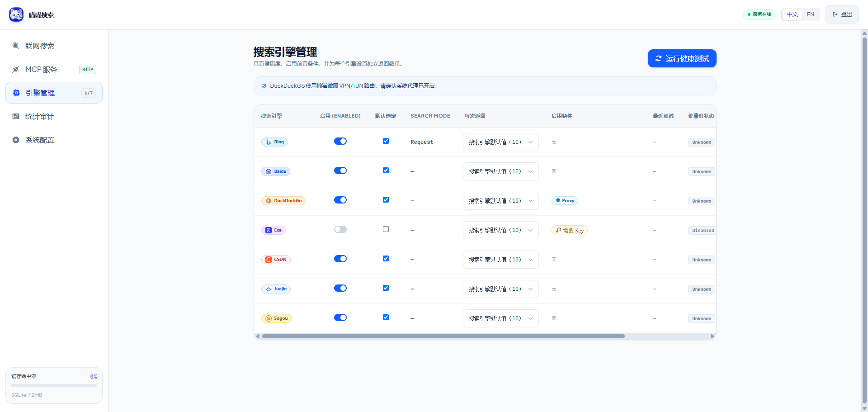This screenshot has width=868, height=412.
Task: Uncheck default selection for CSDN
Action: click(386, 259)
